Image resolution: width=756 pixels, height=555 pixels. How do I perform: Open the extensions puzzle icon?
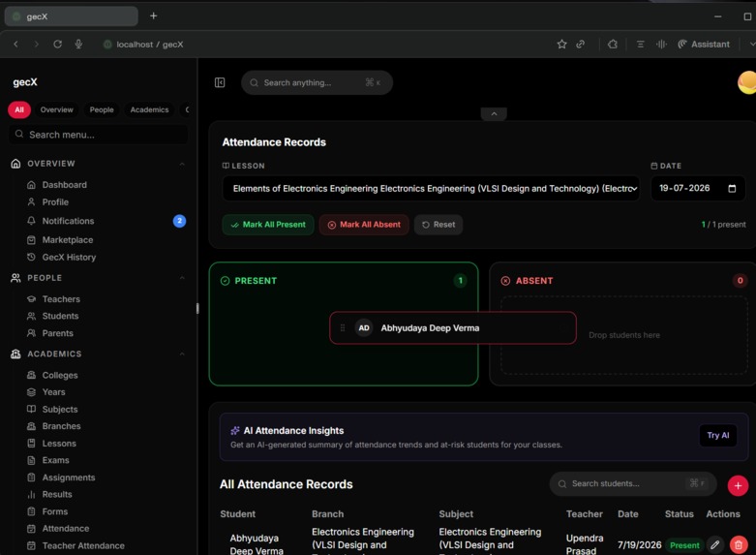pyautogui.click(x=613, y=44)
